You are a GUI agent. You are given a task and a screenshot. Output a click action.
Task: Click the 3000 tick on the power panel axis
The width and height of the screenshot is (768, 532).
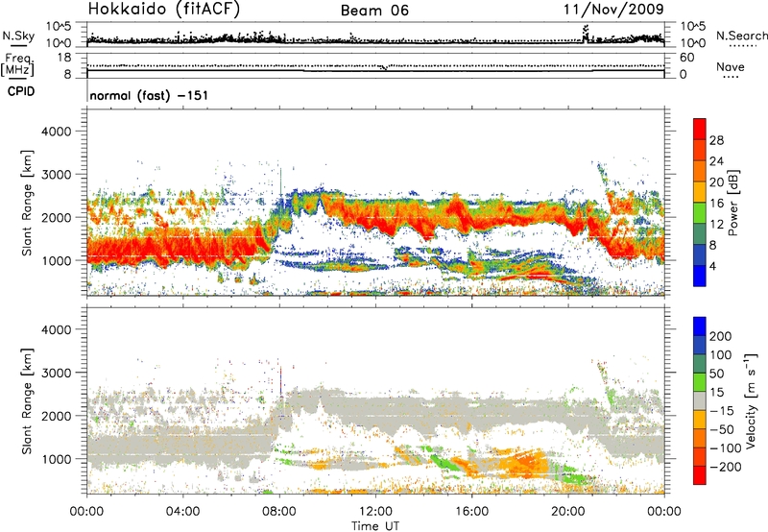[x=57, y=175]
